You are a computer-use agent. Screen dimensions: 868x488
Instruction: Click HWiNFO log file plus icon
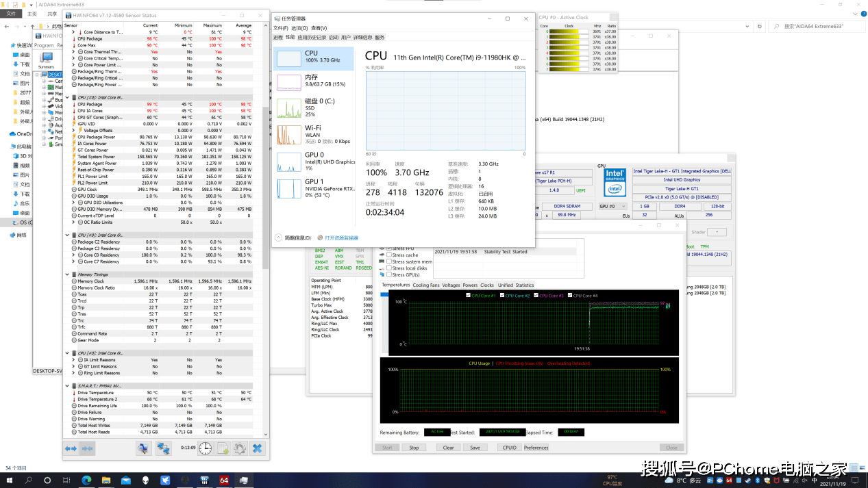223,448
